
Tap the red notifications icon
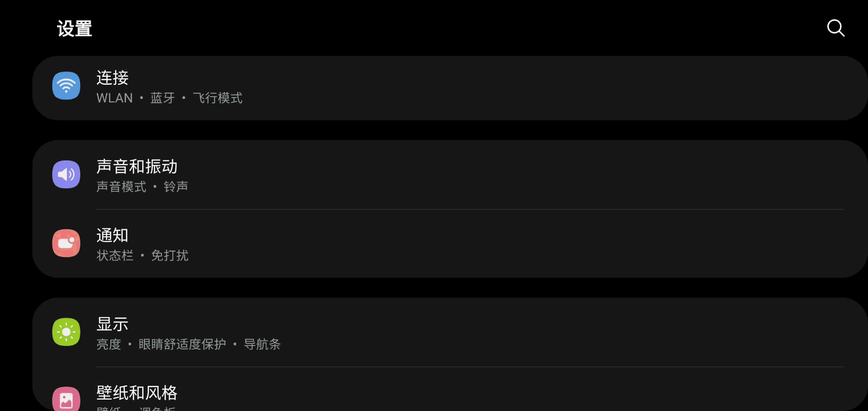point(66,243)
